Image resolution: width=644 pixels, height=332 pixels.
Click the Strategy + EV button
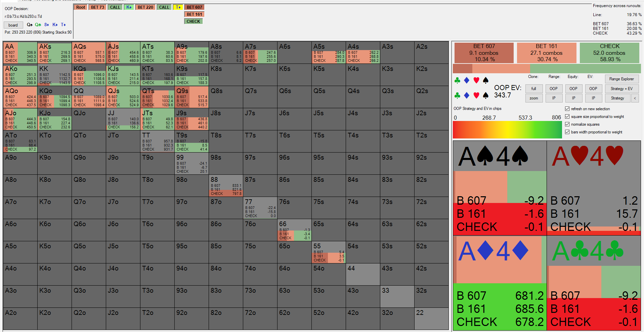621,89
